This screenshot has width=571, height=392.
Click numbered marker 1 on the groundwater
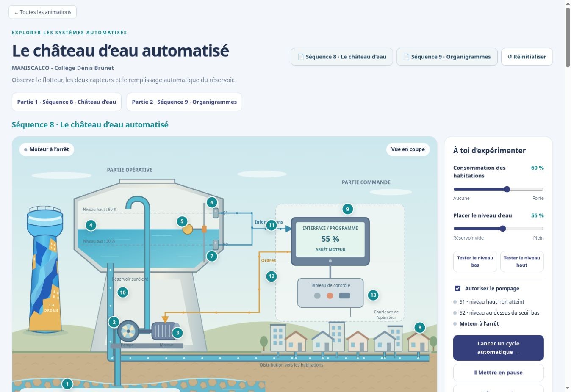[67, 384]
